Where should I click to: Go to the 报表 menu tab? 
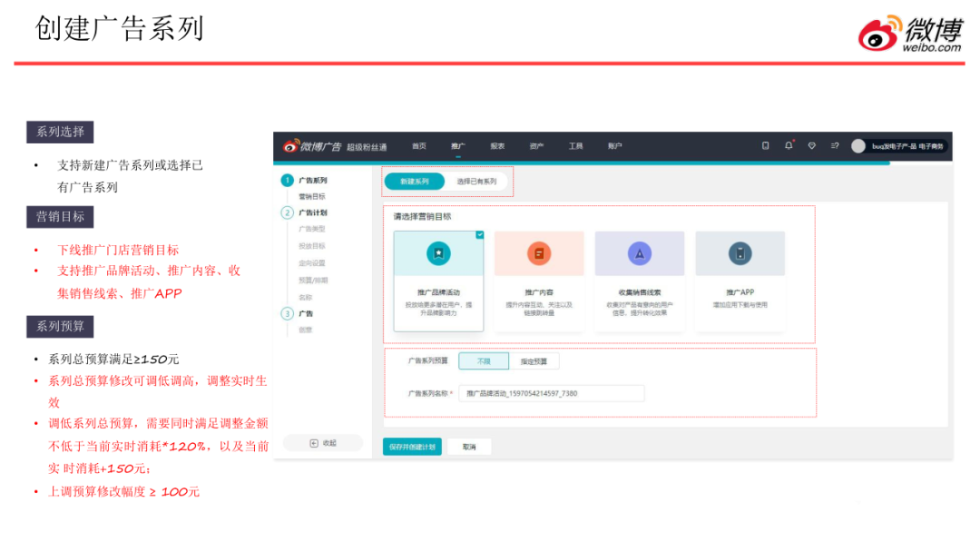point(497,146)
